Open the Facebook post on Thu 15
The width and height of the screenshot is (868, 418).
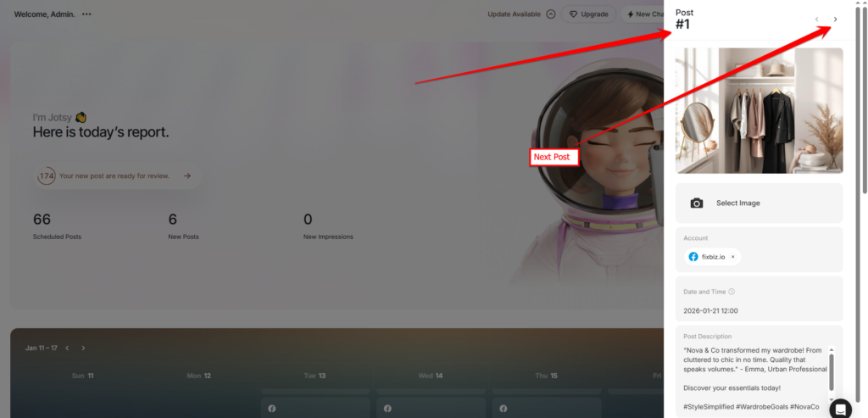(544, 408)
